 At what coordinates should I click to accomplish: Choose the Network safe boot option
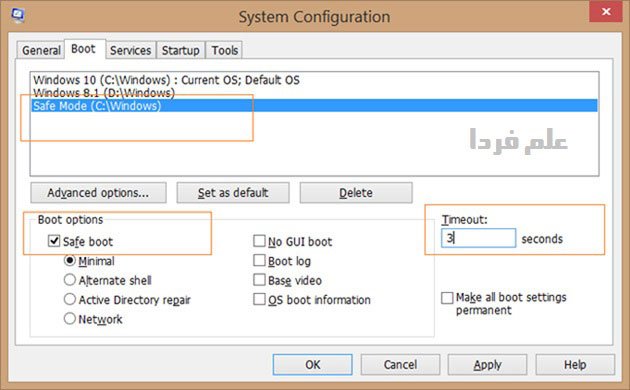pyautogui.click(x=70, y=319)
